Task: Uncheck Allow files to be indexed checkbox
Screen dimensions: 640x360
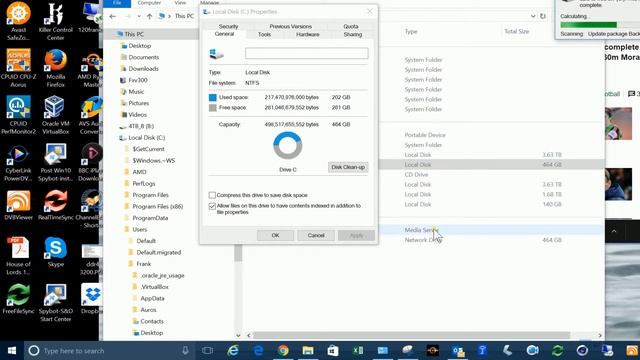Action: pos(212,206)
